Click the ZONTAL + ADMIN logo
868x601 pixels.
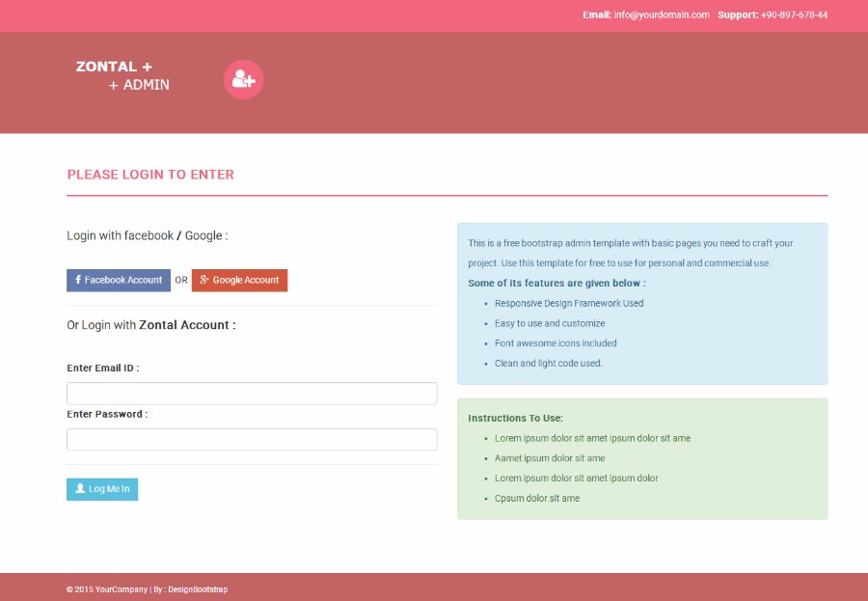(x=122, y=75)
